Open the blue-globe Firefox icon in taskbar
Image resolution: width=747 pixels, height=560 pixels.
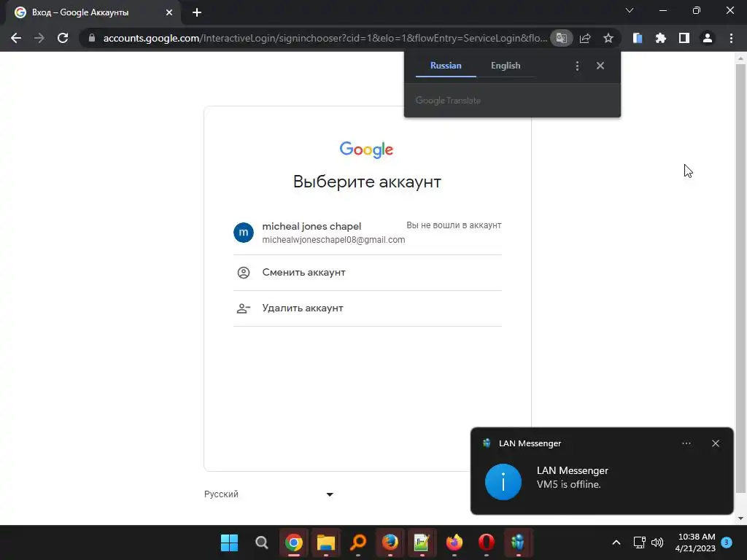coord(390,542)
